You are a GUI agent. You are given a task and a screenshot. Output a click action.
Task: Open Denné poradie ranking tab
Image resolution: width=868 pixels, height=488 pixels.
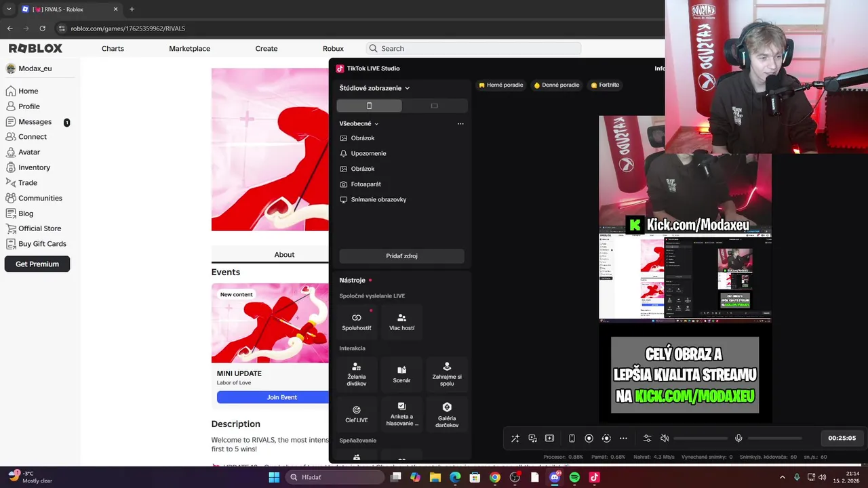pos(557,85)
